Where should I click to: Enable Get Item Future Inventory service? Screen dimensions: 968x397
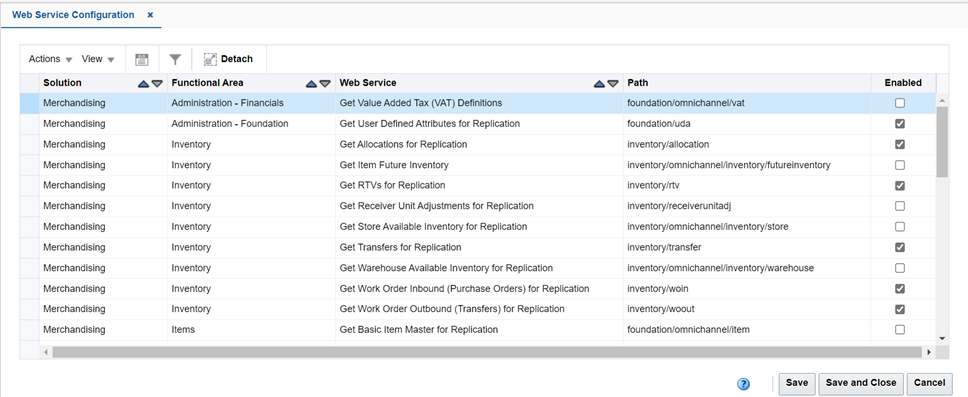pyautogui.click(x=900, y=165)
